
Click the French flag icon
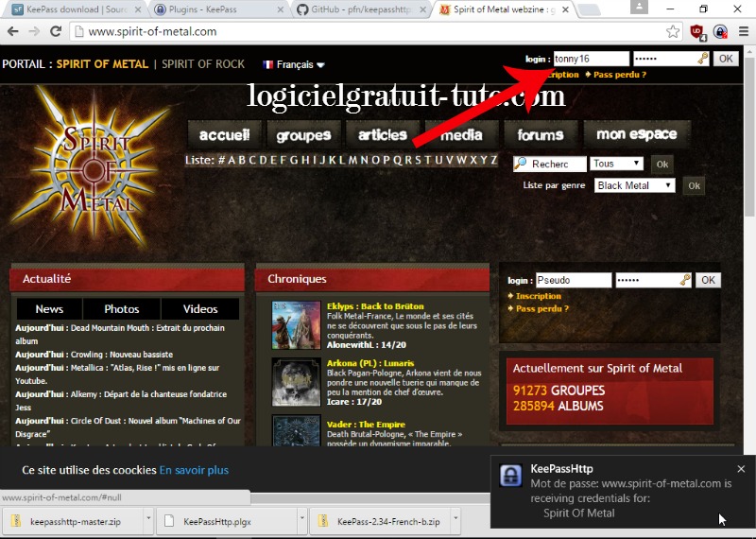[x=268, y=64]
